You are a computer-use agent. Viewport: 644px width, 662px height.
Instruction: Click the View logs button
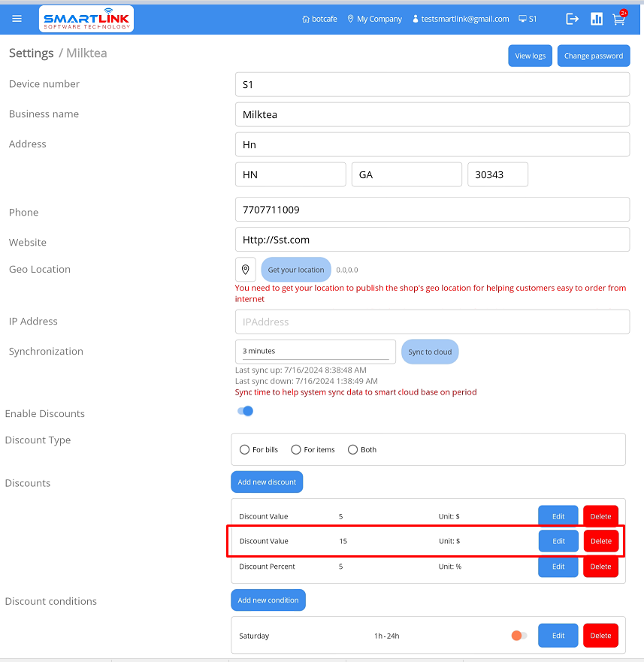pyautogui.click(x=530, y=56)
